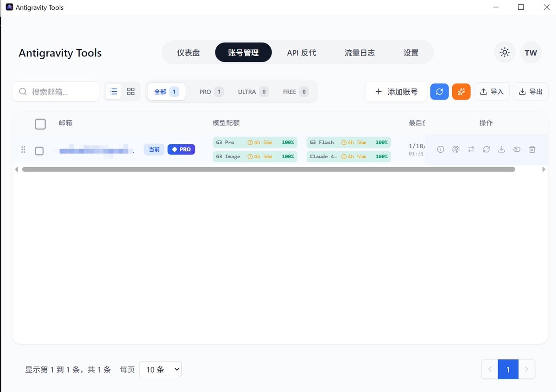Switch to the 仪表盘 tab
556x392 pixels.
pos(189,52)
